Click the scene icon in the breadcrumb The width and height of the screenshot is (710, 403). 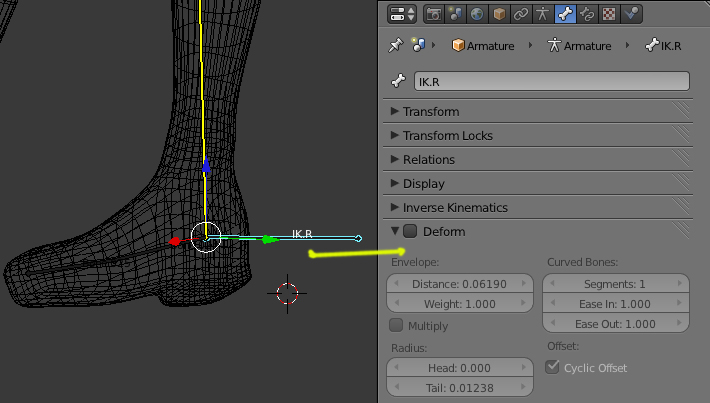coord(418,45)
